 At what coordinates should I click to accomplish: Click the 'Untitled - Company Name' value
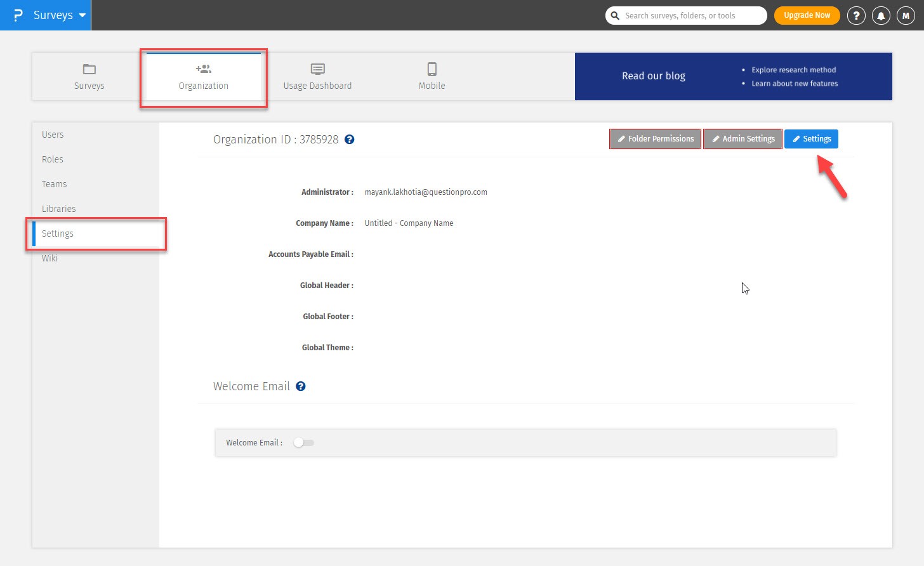coord(409,223)
